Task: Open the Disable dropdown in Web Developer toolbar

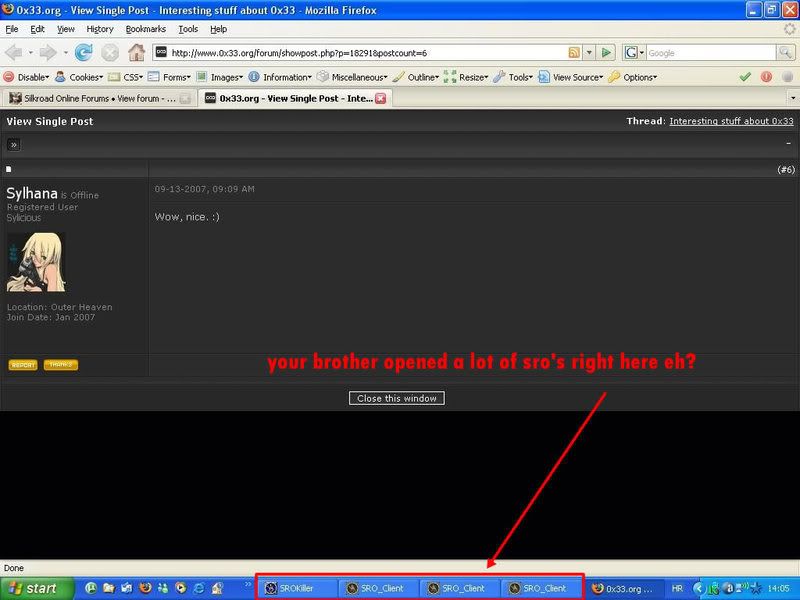Action: pyautogui.click(x=27, y=77)
